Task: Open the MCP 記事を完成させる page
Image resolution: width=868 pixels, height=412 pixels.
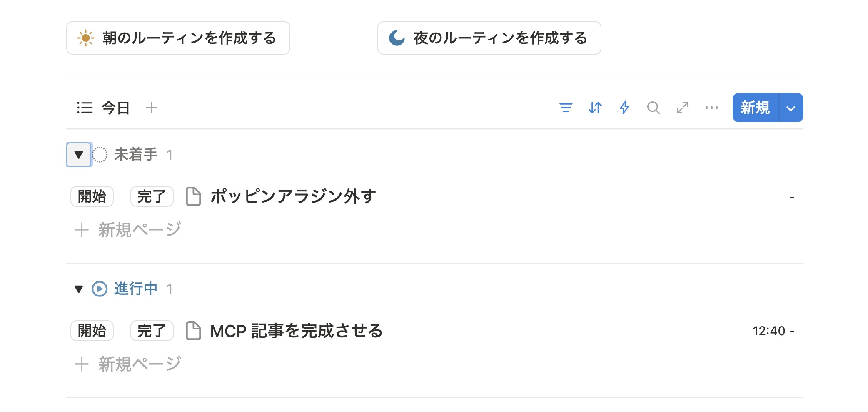Action: tap(296, 331)
